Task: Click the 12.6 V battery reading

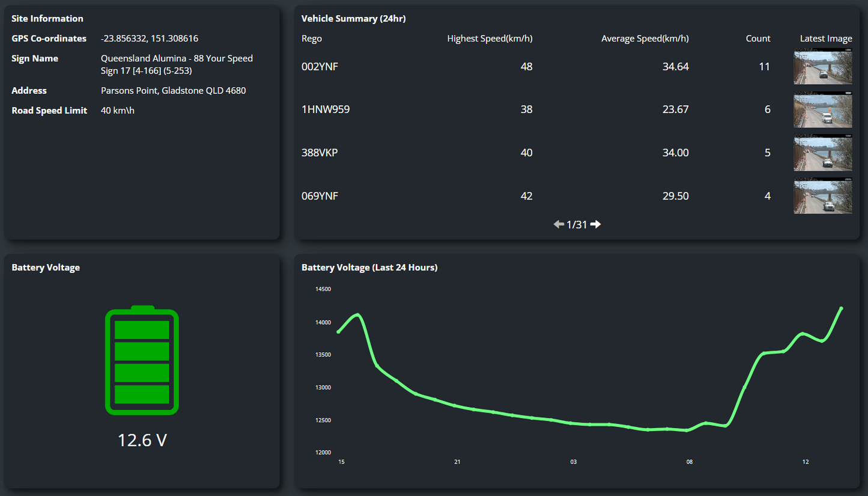Action: click(142, 440)
